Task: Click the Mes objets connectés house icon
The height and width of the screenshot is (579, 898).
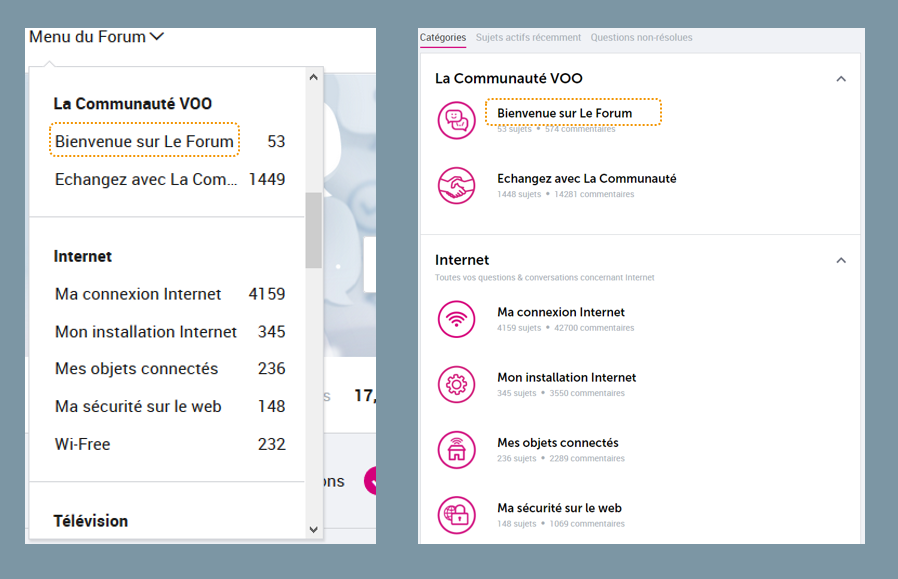Action: click(x=456, y=450)
